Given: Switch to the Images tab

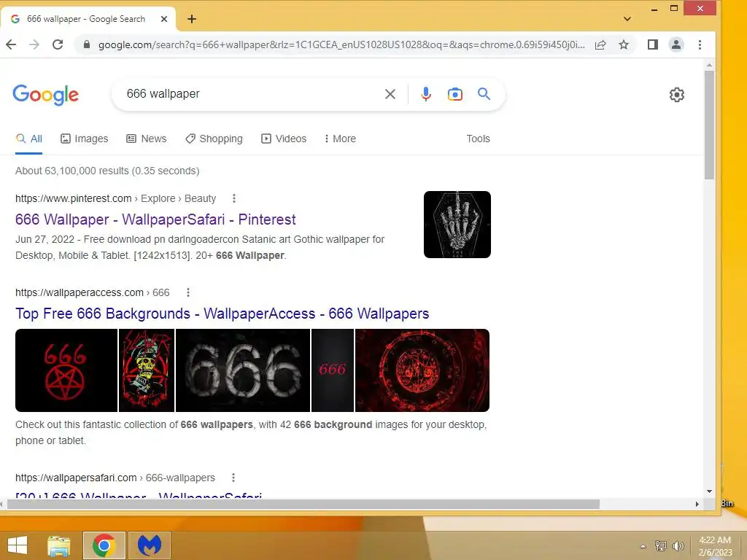Looking at the screenshot, I should coord(85,139).
